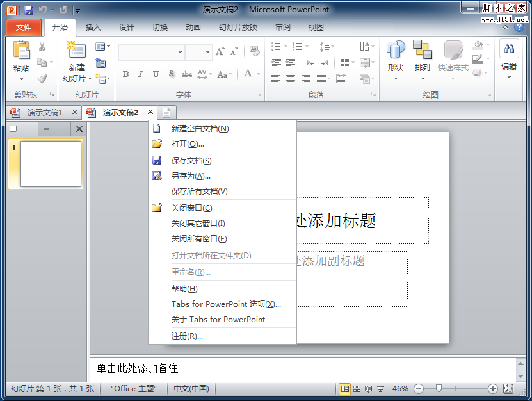Image resolution: width=532 pixels, height=401 pixels.
Task: Click the zoom slider handle
Action: coord(439,388)
